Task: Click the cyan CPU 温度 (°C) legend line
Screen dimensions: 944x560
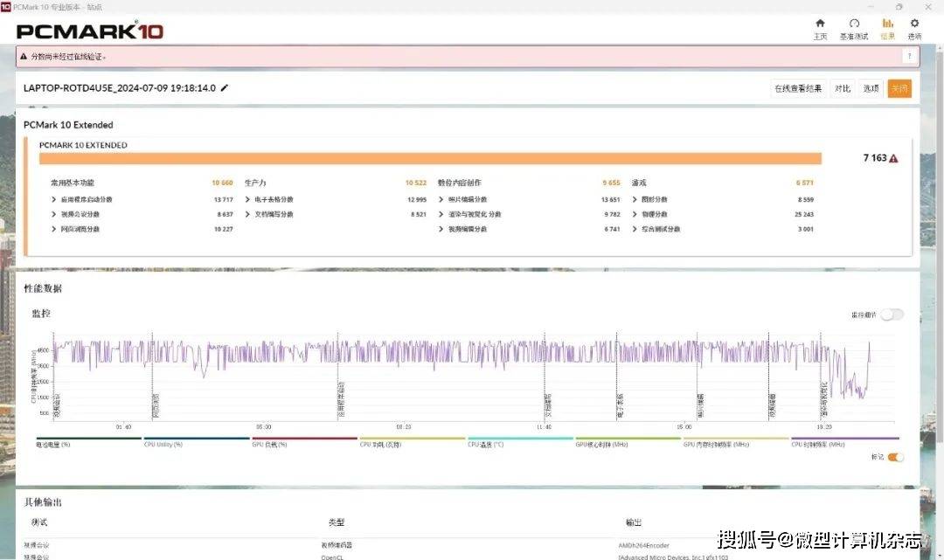Action: 520,439
